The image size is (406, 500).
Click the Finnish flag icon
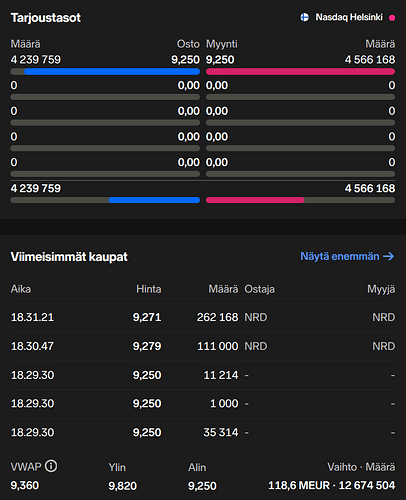pos(304,17)
